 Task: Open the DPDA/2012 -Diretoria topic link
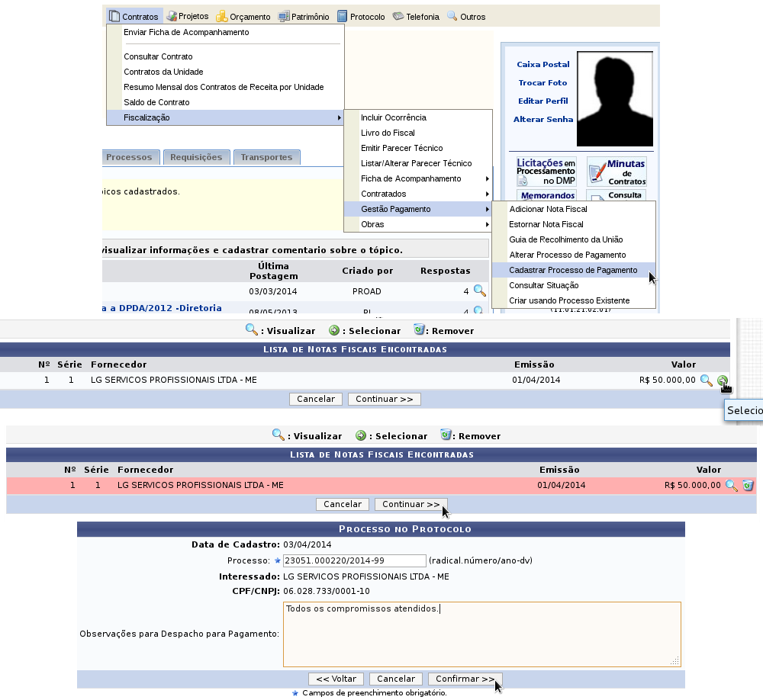[162, 308]
